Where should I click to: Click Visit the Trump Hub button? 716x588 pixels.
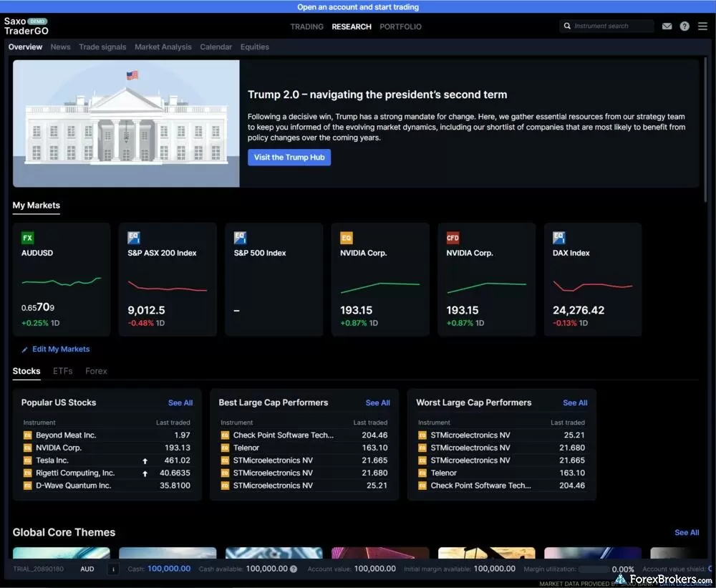(x=289, y=157)
